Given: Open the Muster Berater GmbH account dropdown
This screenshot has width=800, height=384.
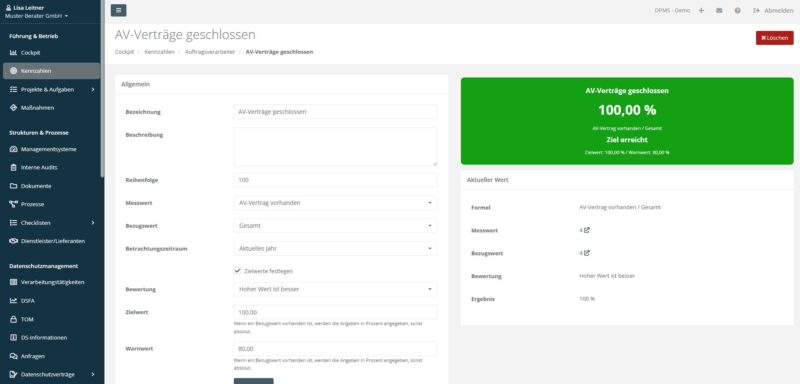Looking at the screenshot, I should click(x=36, y=16).
